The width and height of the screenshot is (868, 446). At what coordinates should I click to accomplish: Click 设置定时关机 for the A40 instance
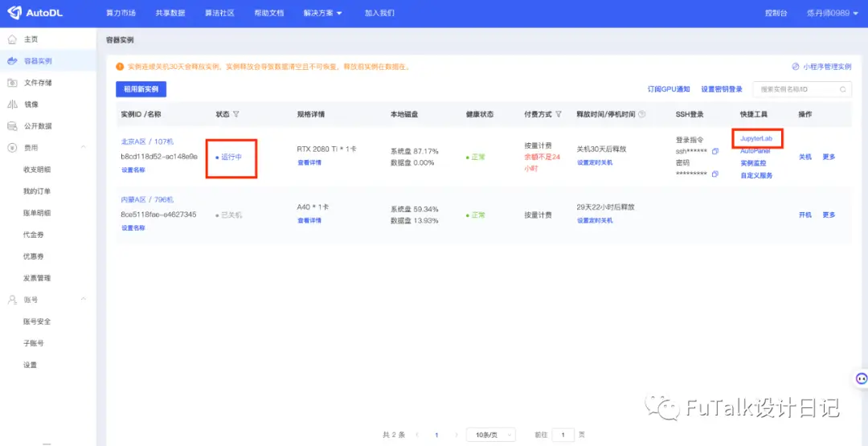pyautogui.click(x=595, y=220)
